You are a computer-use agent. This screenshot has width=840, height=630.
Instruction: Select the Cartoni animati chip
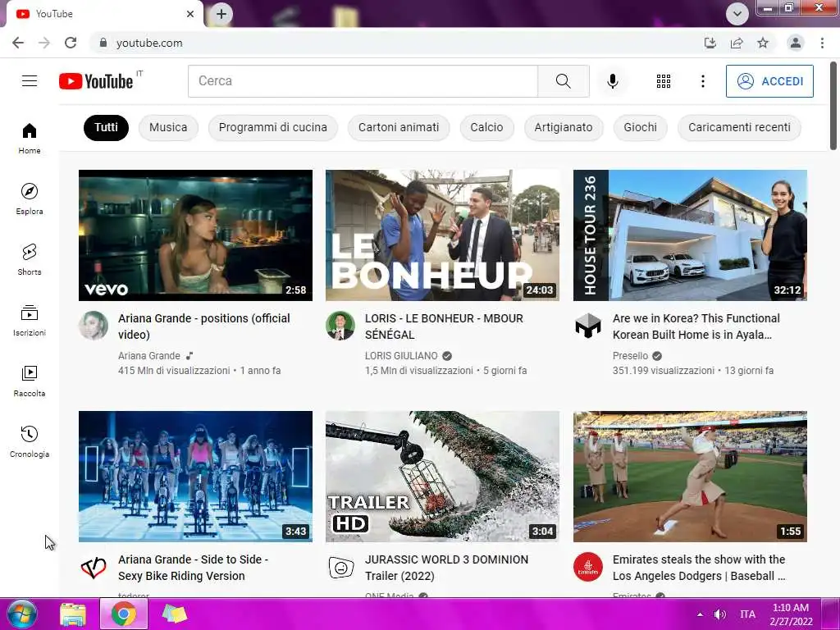pyautogui.click(x=399, y=127)
